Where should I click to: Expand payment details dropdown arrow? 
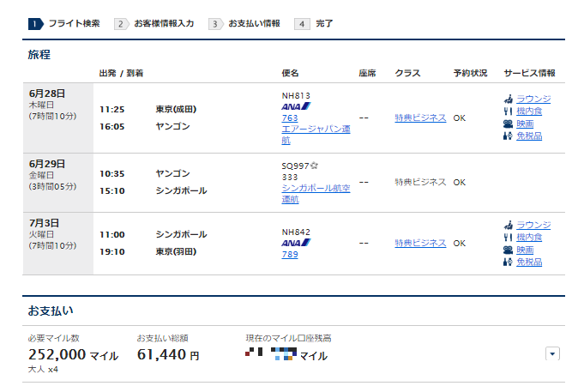tap(552, 353)
